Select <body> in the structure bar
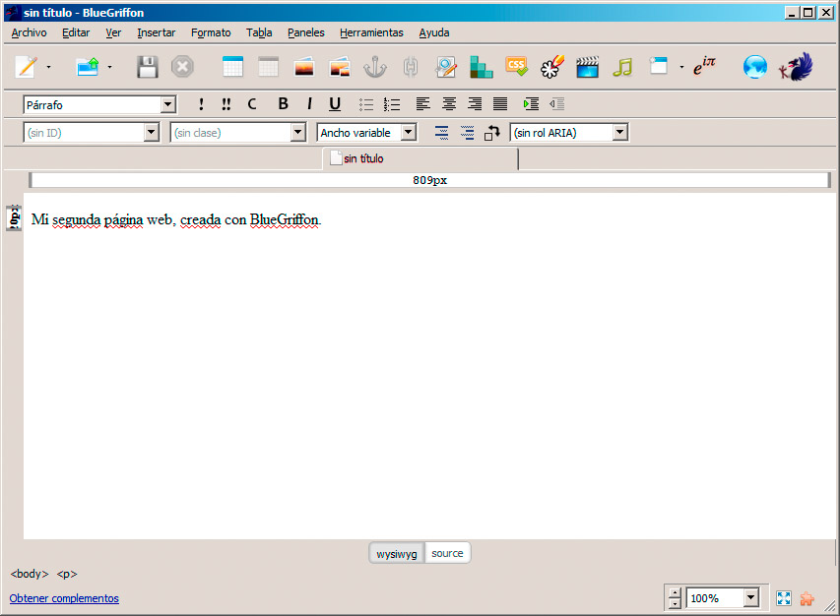The width and height of the screenshot is (840, 616). pos(30,574)
